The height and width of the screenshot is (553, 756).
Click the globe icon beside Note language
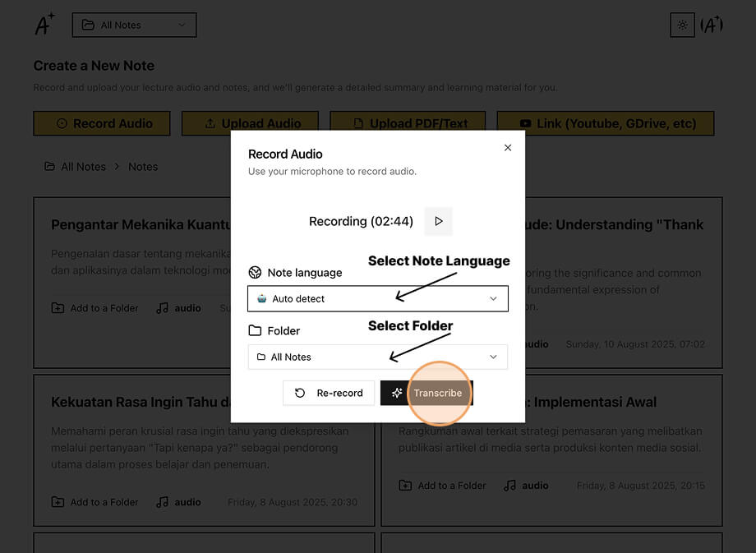tap(255, 273)
